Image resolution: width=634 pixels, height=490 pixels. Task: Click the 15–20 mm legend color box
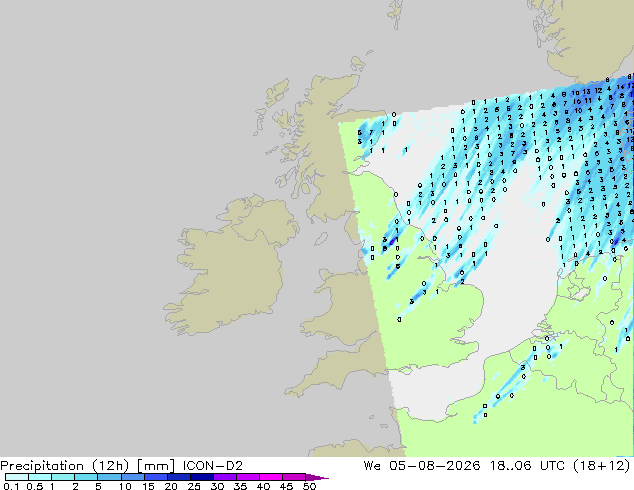[155, 477]
